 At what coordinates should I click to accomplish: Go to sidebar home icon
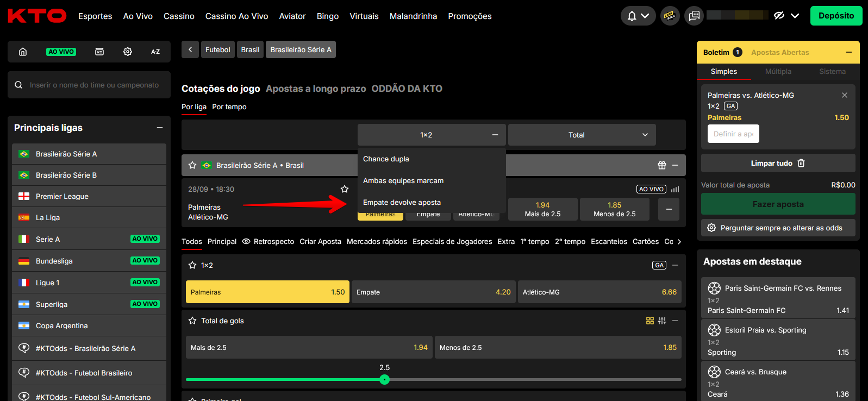pyautogui.click(x=23, y=52)
